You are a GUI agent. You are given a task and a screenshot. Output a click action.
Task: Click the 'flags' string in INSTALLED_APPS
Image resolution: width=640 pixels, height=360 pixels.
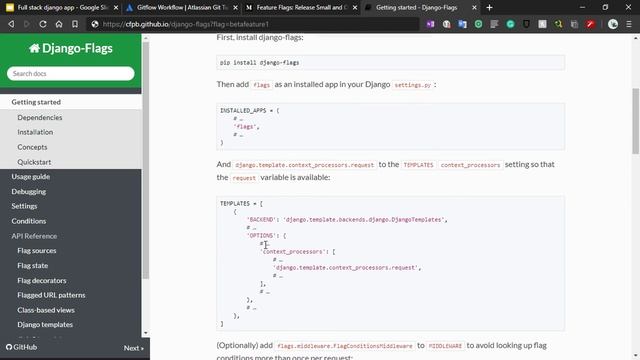[x=246, y=127]
